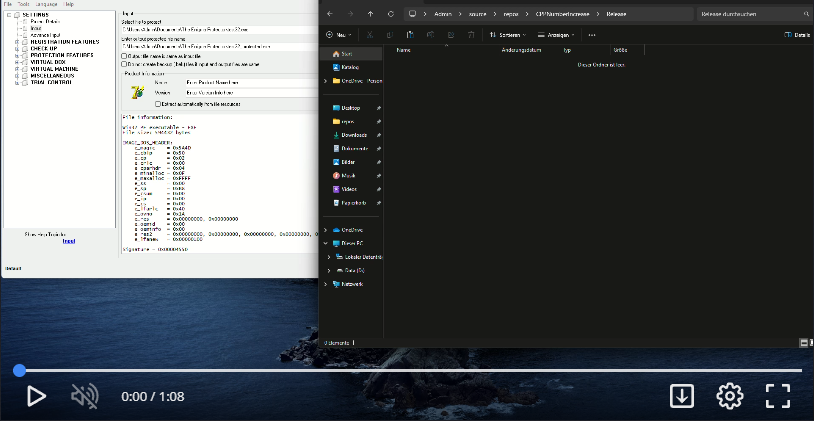This screenshot has height=421, width=814.
Task: Open the Help menu in the protector app
Action: (69, 4)
